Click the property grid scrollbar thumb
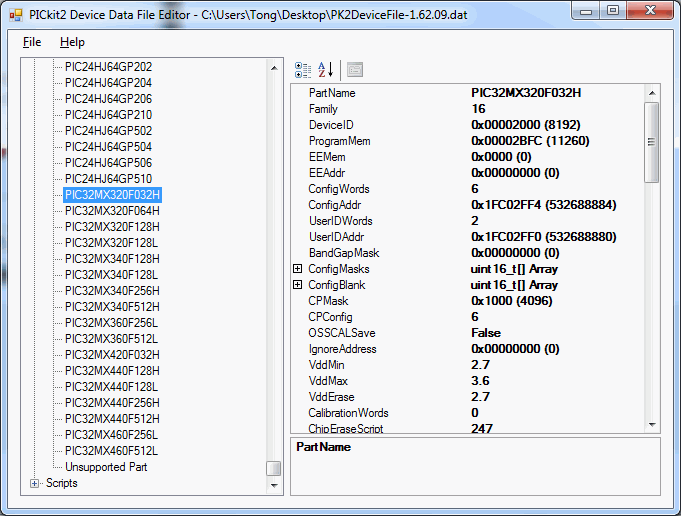 tap(651, 142)
